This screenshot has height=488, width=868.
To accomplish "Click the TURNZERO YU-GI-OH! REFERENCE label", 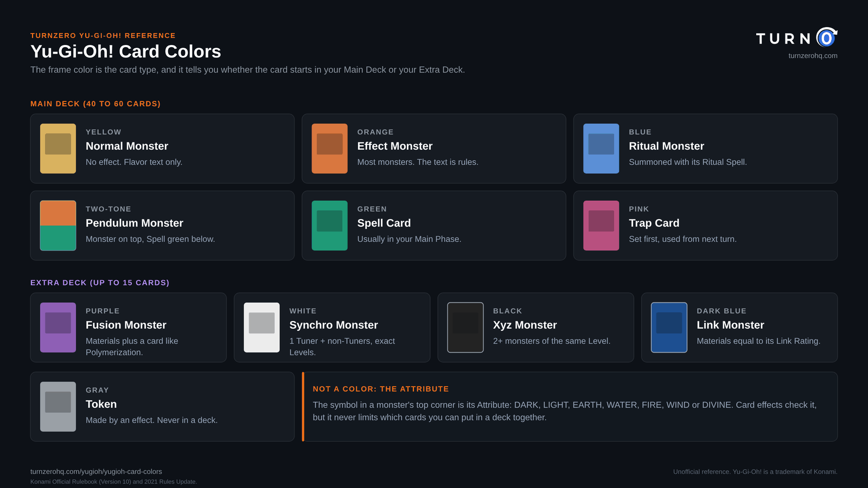I will [103, 35].
